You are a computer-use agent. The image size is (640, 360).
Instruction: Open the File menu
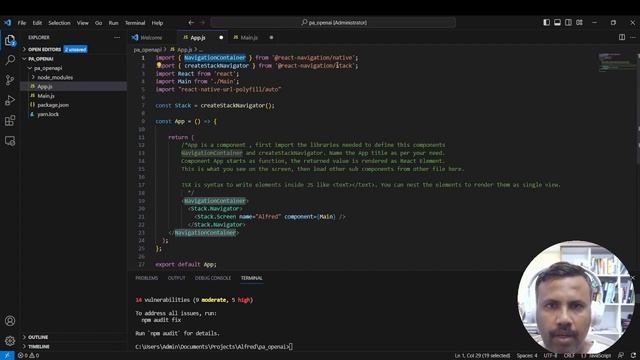(22, 23)
